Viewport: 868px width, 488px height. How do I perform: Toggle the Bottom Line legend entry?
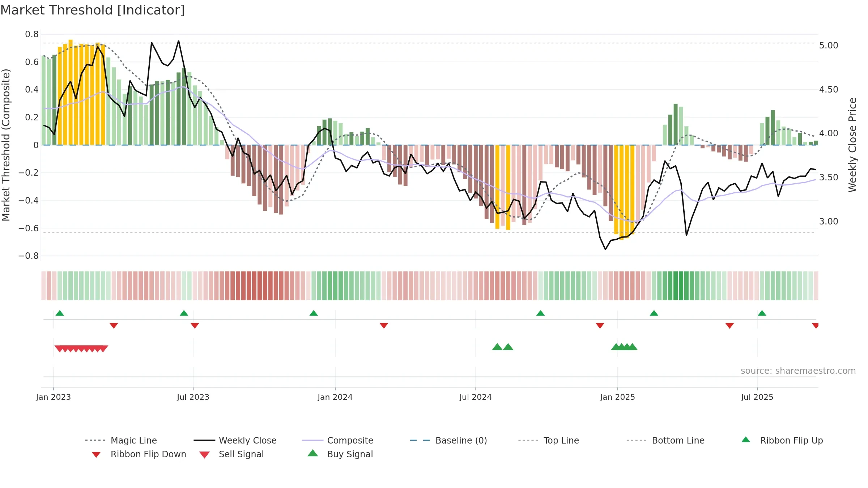(x=665, y=440)
